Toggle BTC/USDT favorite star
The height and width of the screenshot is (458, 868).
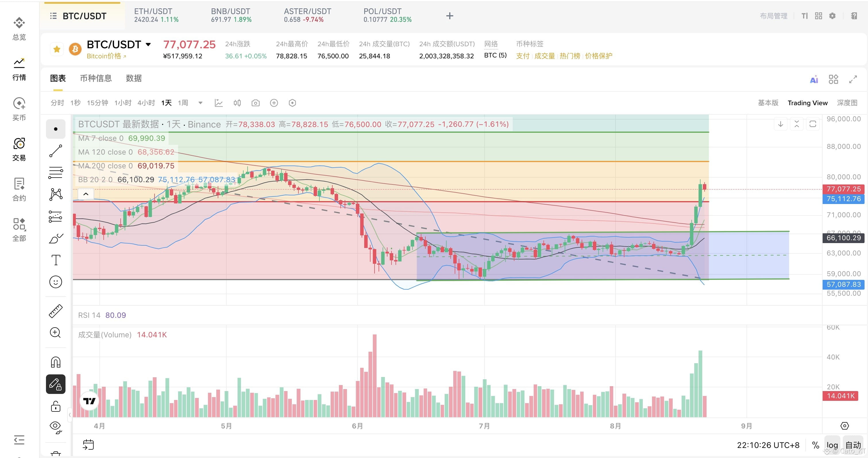point(57,49)
